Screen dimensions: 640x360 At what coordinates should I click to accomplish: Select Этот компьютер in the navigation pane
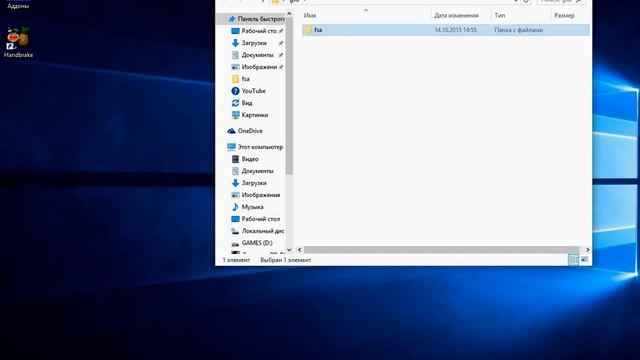(255, 147)
